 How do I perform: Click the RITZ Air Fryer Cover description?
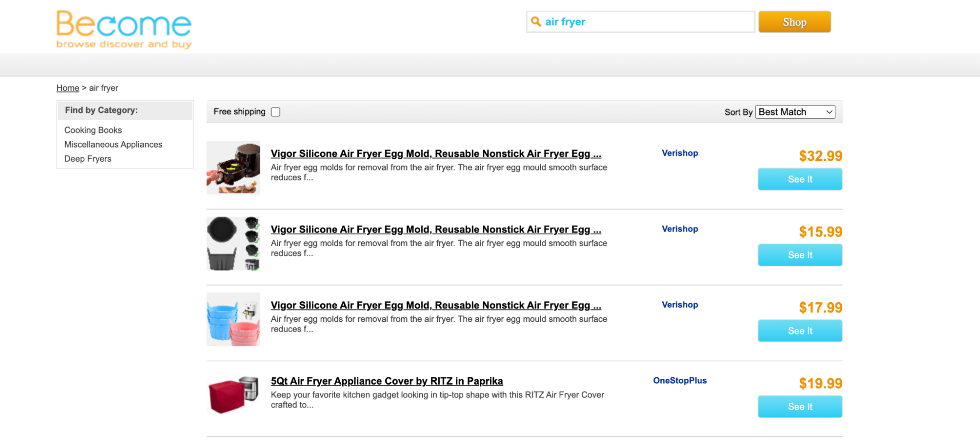coord(437,400)
